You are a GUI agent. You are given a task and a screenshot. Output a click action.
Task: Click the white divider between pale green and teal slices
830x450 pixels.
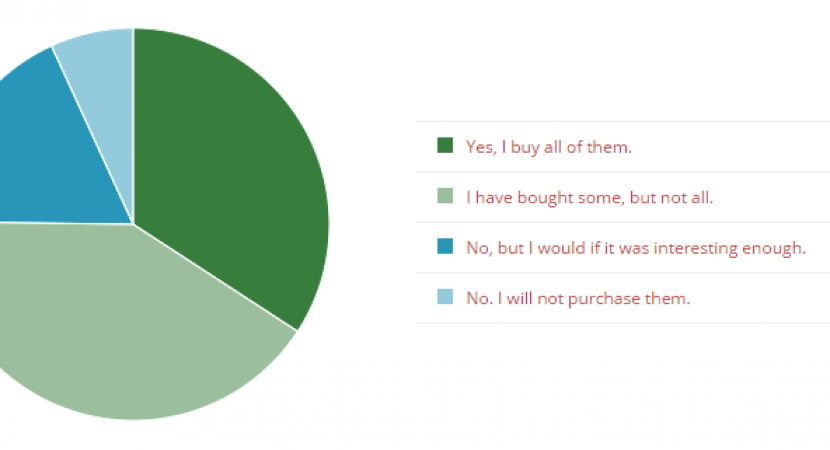pos(60,223)
